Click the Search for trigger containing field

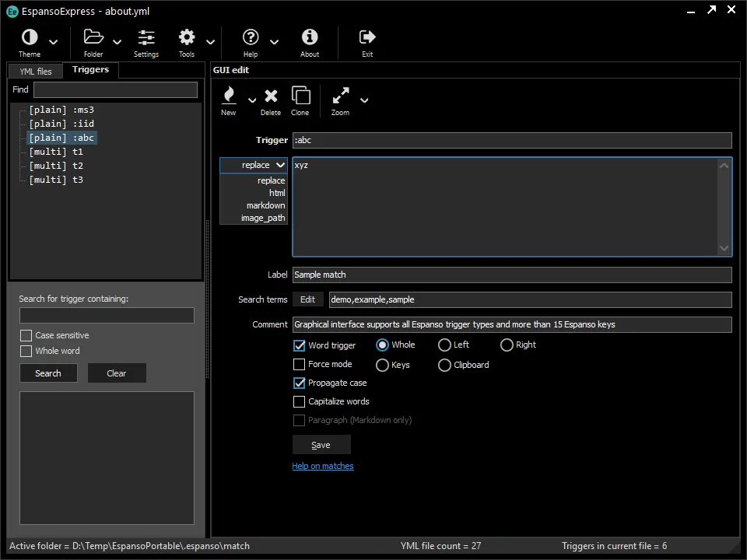[x=107, y=315]
